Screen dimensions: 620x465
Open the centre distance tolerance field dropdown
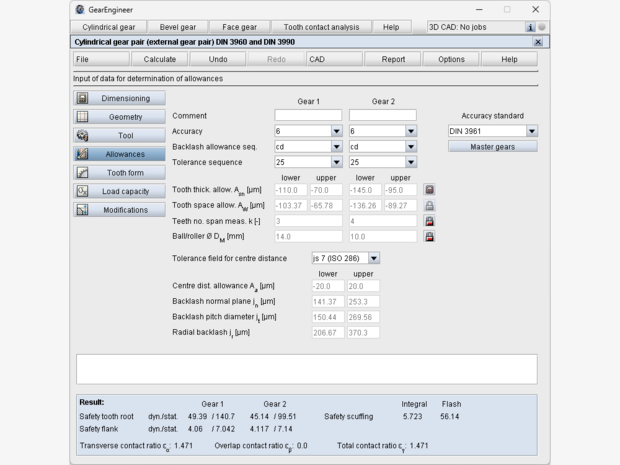point(374,258)
